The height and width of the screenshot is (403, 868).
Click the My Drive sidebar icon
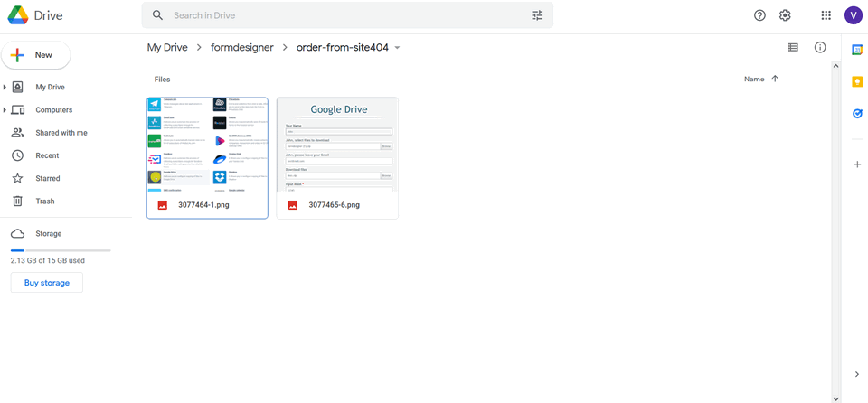click(x=18, y=87)
